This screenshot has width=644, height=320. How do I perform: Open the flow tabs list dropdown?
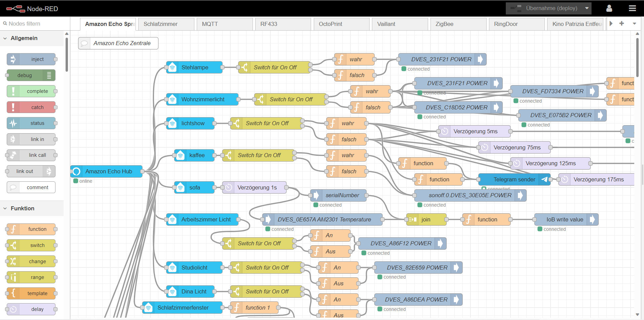[x=634, y=24]
